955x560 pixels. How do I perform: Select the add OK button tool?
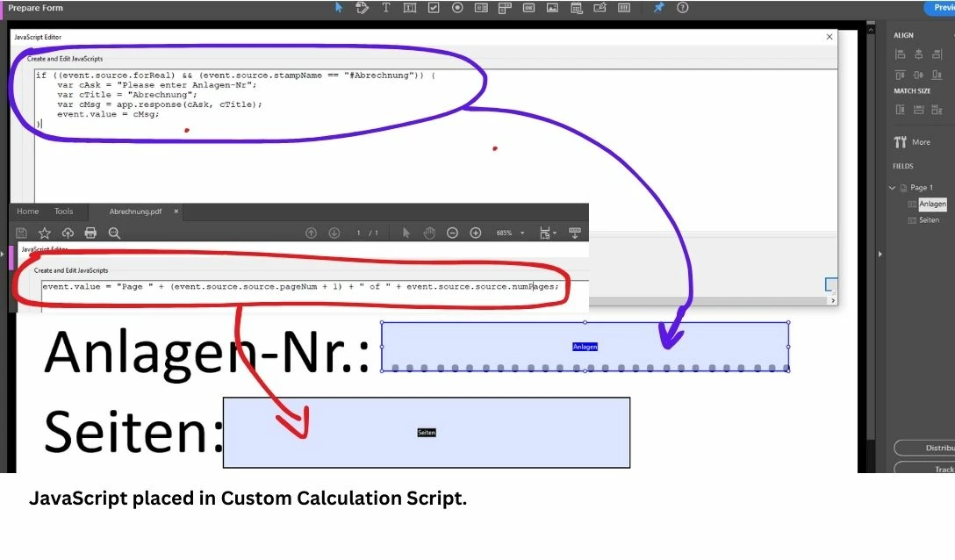(x=528, y=8)
